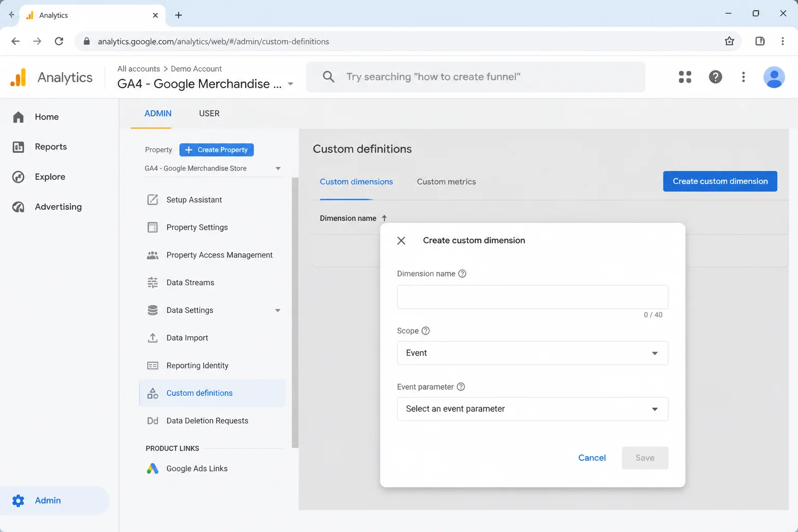Select the Custom dimensions tab

pos(356,182)
